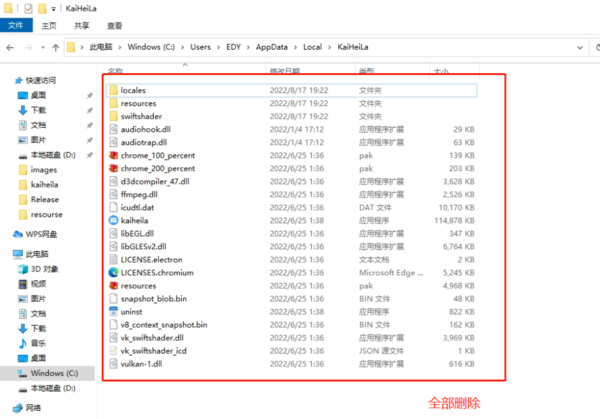This screenshot has width=600, height=419.
Task: Switch to the 主页 ribbon tab
Action: (49, 26)
